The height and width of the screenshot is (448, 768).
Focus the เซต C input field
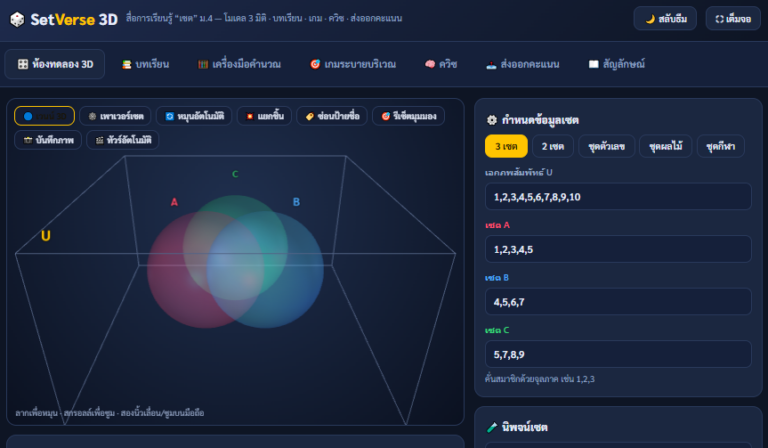pos(618,354)
